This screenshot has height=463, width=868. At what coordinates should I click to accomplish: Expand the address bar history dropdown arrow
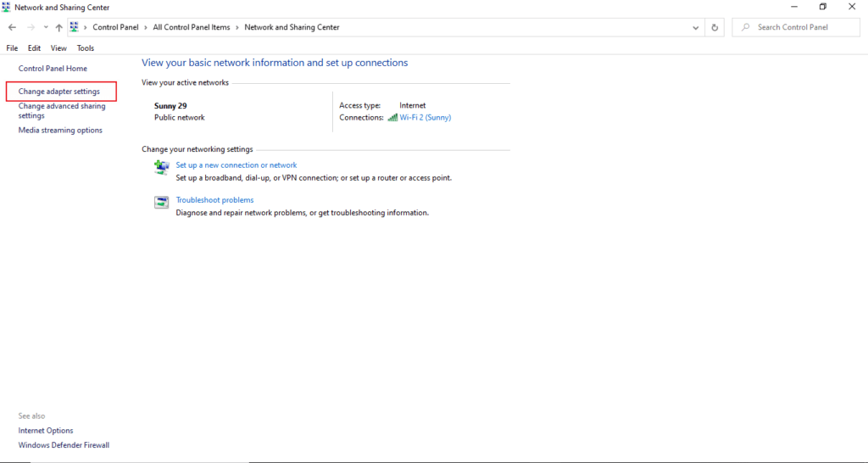(696, 27)
